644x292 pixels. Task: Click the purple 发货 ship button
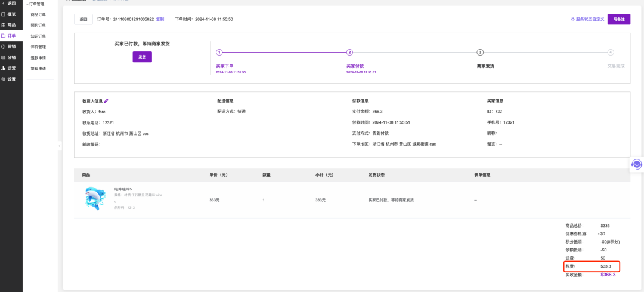click(142, 57)
